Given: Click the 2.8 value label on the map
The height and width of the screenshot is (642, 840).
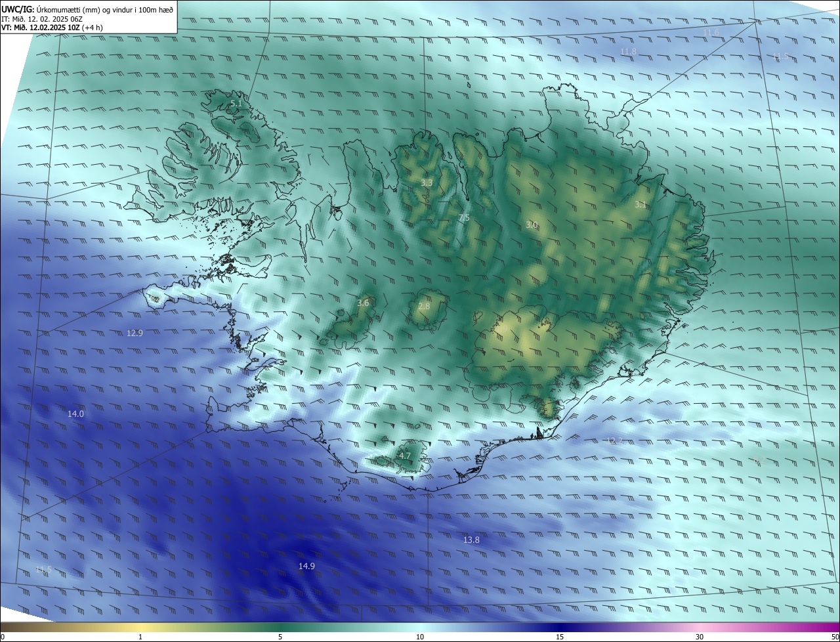Looking at the screenshot, I should (x=424, y=306).
